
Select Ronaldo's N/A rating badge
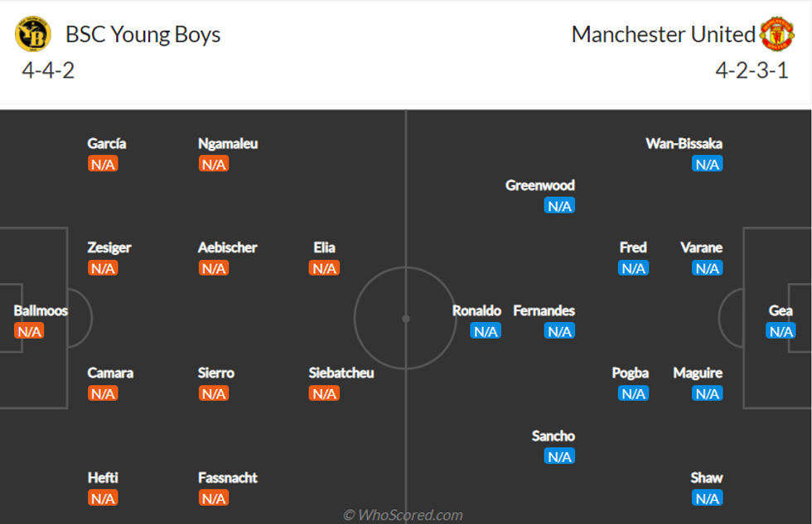tap(486, 331)
